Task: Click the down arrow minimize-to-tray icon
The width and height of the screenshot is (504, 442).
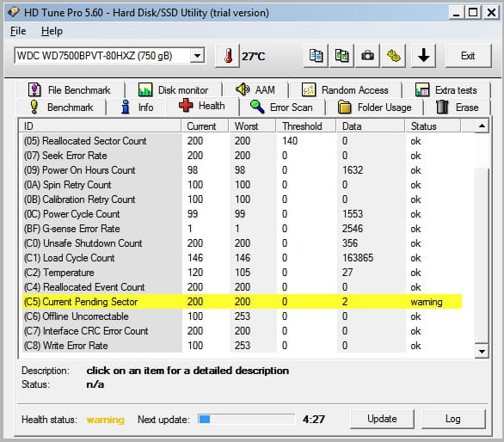Action: tap(424, 56)
